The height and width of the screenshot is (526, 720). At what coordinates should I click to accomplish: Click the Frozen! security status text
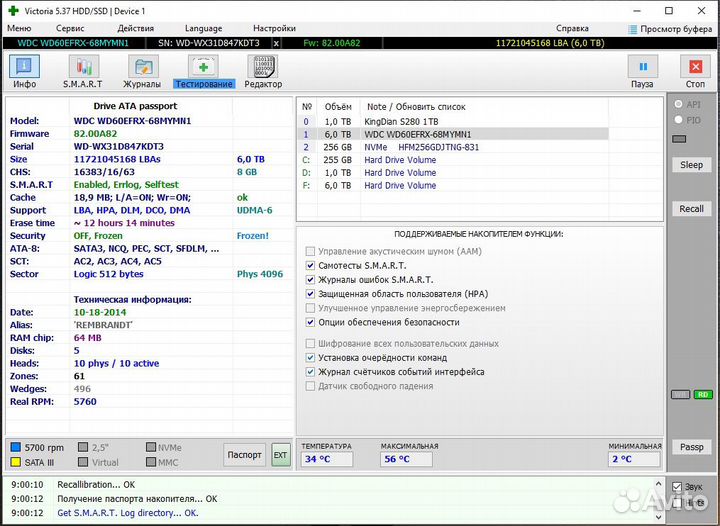253,235
